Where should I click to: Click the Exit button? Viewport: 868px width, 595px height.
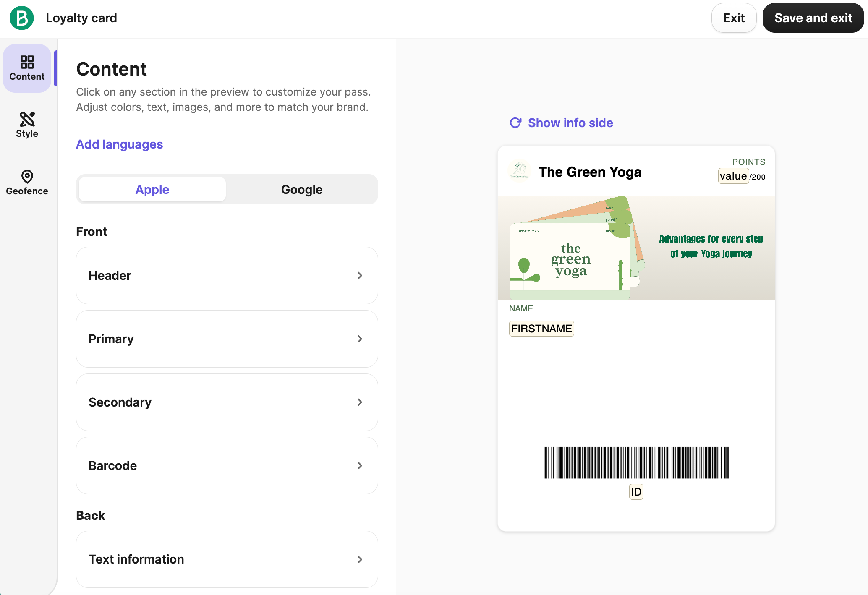(x=734, y=18)
